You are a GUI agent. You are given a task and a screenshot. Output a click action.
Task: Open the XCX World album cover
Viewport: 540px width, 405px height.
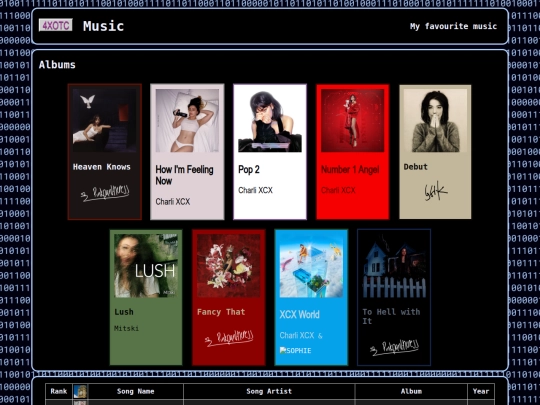(x=311, y=266)
